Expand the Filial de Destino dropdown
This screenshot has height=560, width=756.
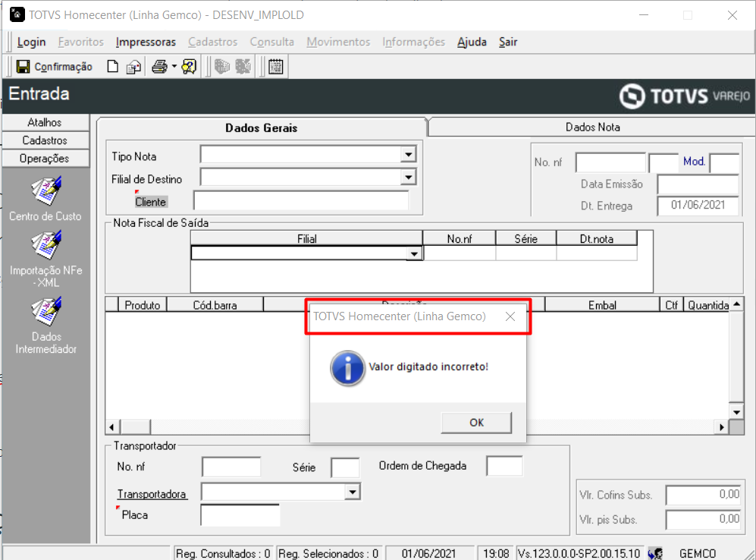click(409, 178)
